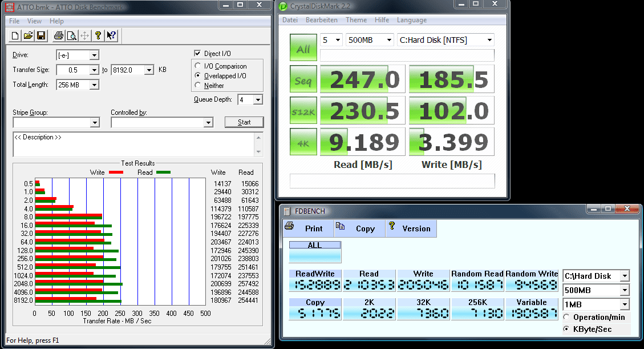Print results with ATTO printer icon
Screen dimensions: 644x349
(59, 36)
